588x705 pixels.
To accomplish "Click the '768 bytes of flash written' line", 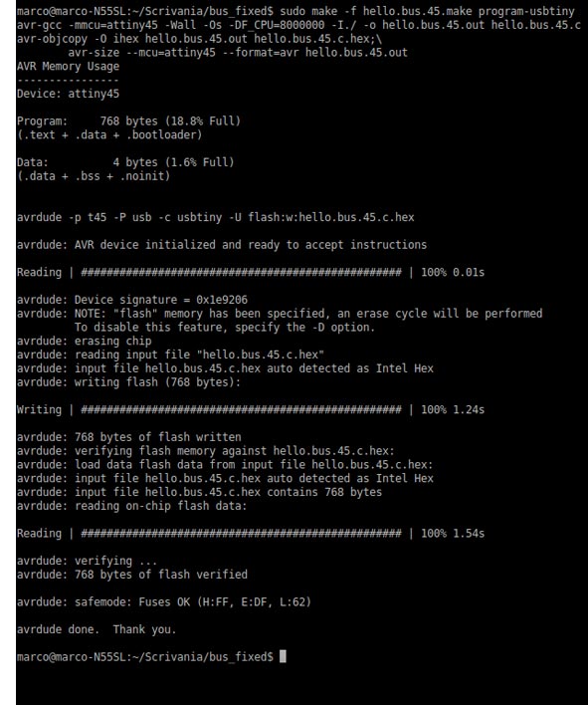I will click(x=129, y=437).
